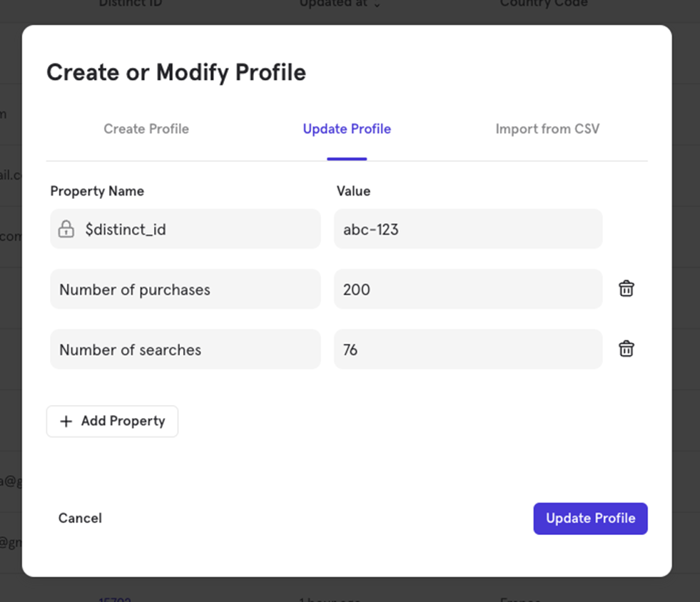
Task: Click the lock icon beside $distinct_id
Action: coord(66,229)
